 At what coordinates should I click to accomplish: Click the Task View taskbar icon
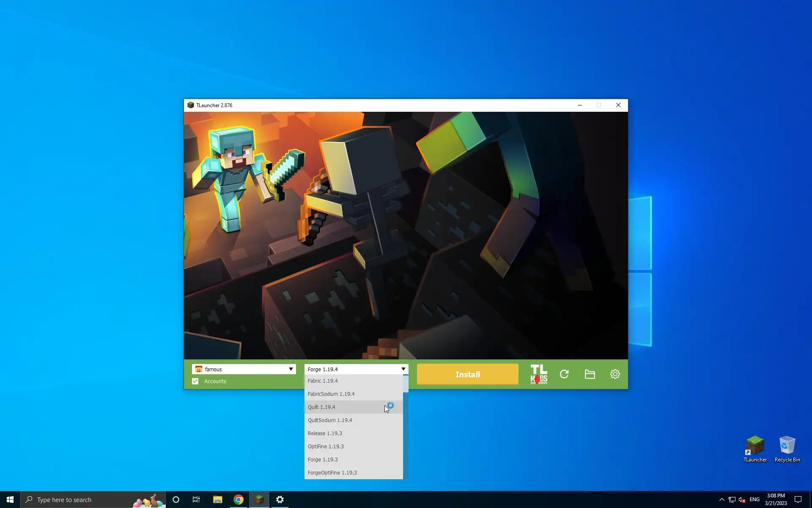(x=196, y=500)
